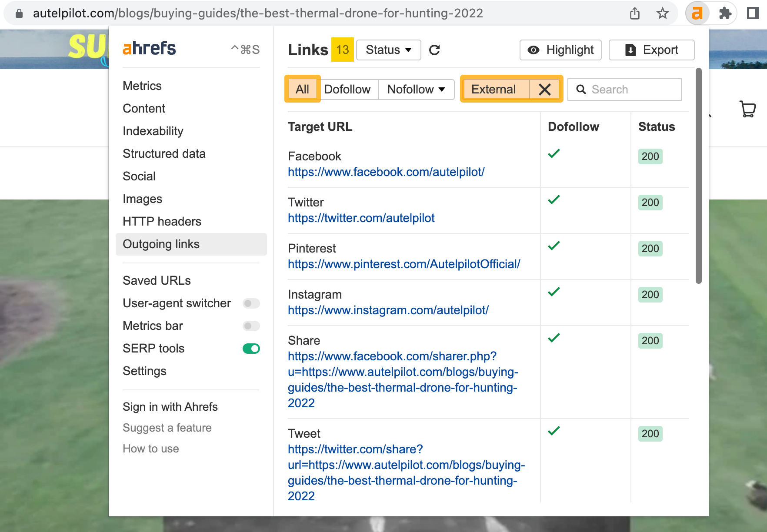Image resolution: width=767 pixels, height=532 pixels.
Task: Click the 200 status badge for Facebook
Action: coord(650,156)
